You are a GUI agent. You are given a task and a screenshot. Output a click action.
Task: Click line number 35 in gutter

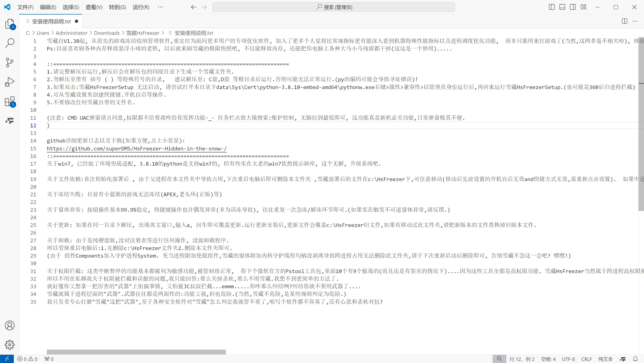coord(33,302)
